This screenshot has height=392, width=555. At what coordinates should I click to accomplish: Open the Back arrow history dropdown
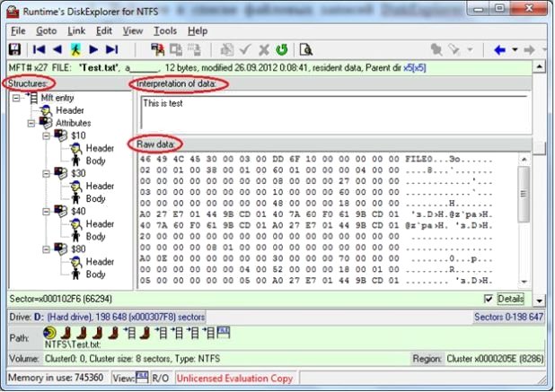[x=515, y=50]
